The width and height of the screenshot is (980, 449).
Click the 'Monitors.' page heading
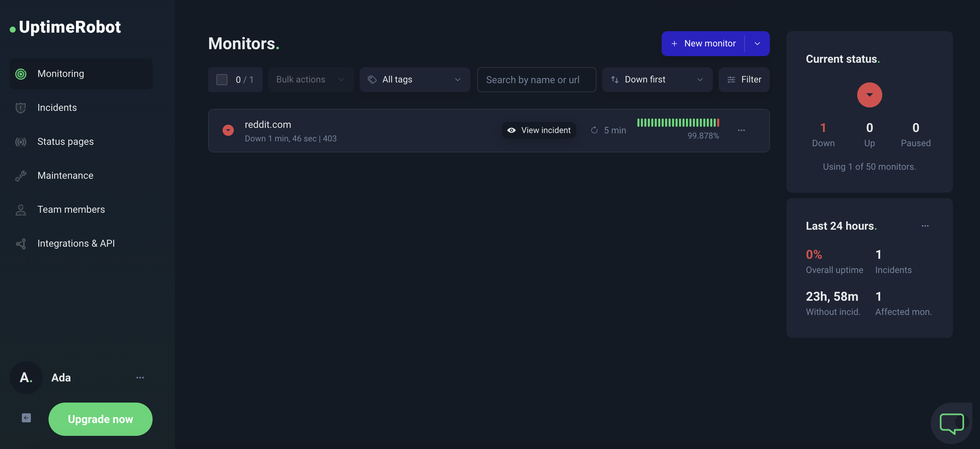pyautogui.click(x=243, y=43)
